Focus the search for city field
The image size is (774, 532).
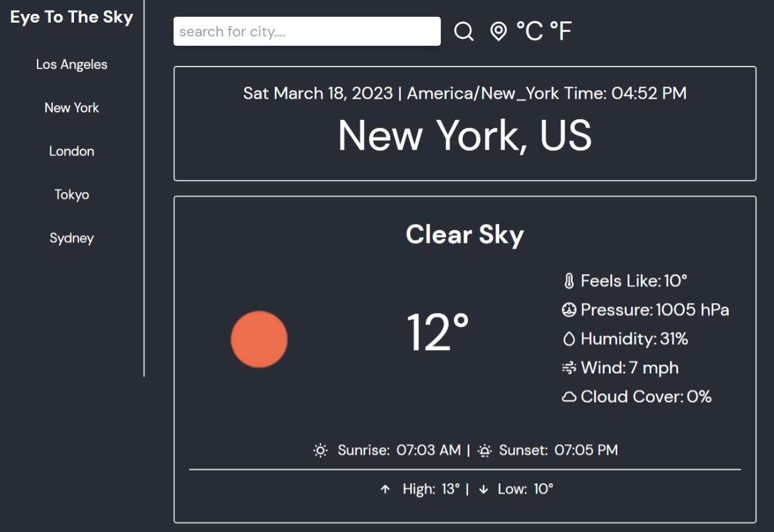(x=307, y=31)
